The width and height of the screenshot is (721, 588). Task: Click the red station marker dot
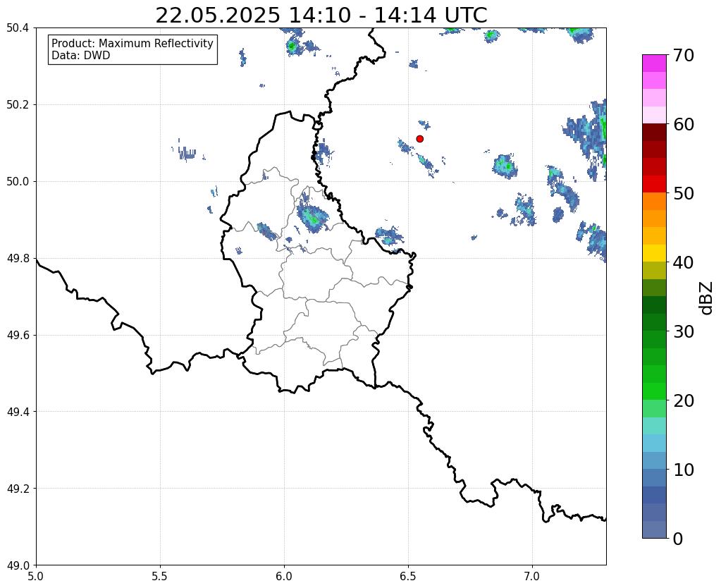[x=419, y=138]
